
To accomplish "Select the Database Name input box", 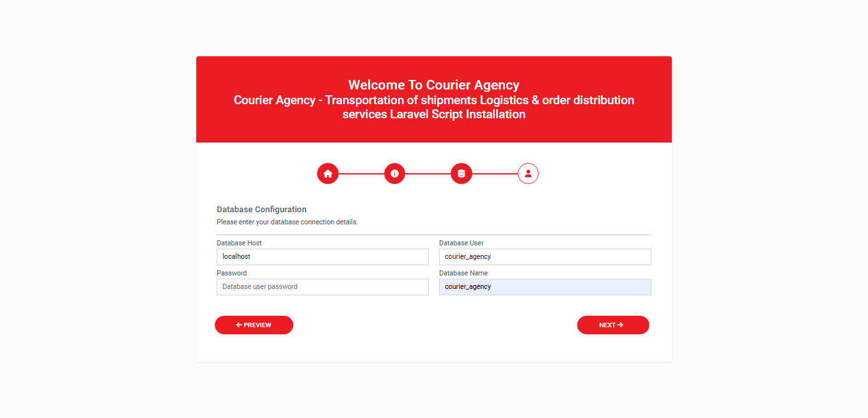I will [x=545, y=287].
